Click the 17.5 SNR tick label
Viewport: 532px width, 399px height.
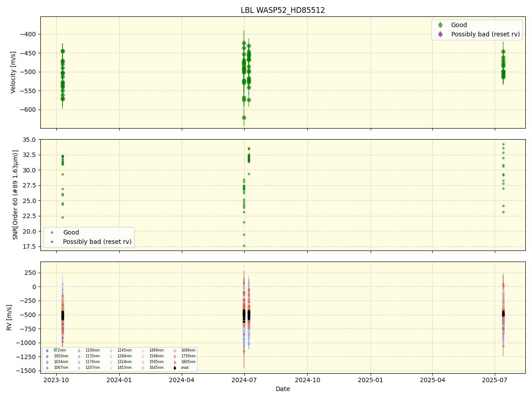point(30,246)
